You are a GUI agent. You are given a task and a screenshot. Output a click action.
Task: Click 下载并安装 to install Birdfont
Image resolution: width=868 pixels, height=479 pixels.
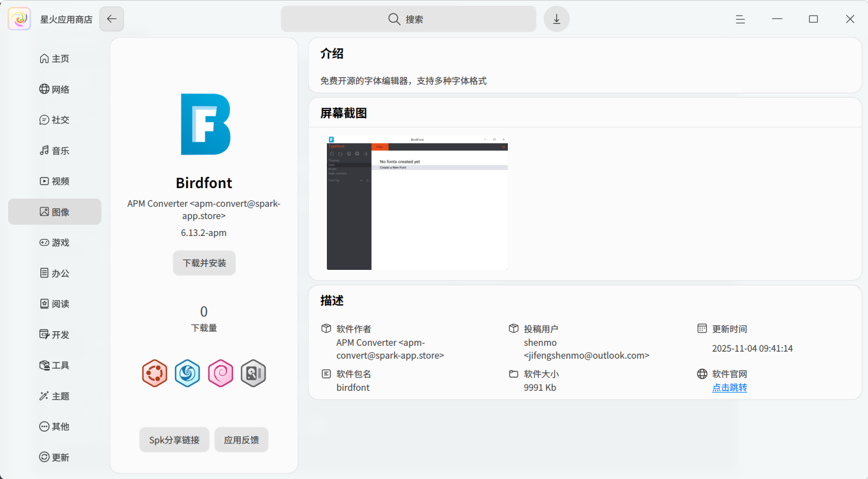pyautogui.click(x=204, y=263)
